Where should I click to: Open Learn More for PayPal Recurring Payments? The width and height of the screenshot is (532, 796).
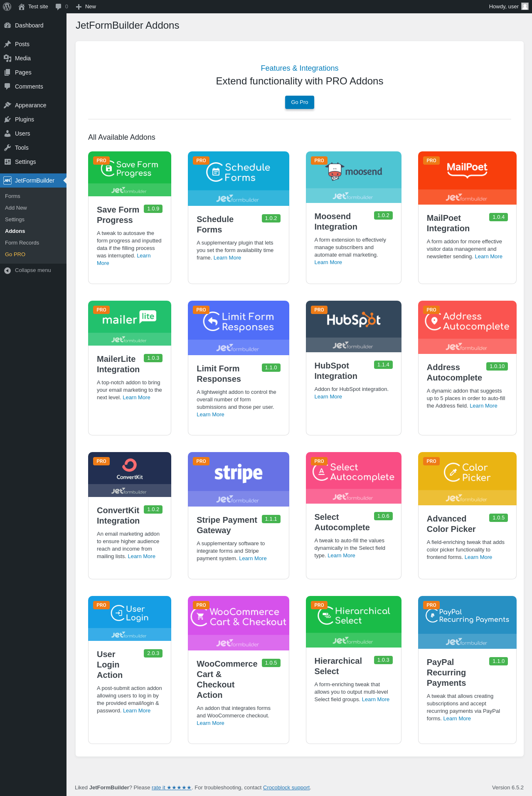pyautogui.click(x=457, y=719)
